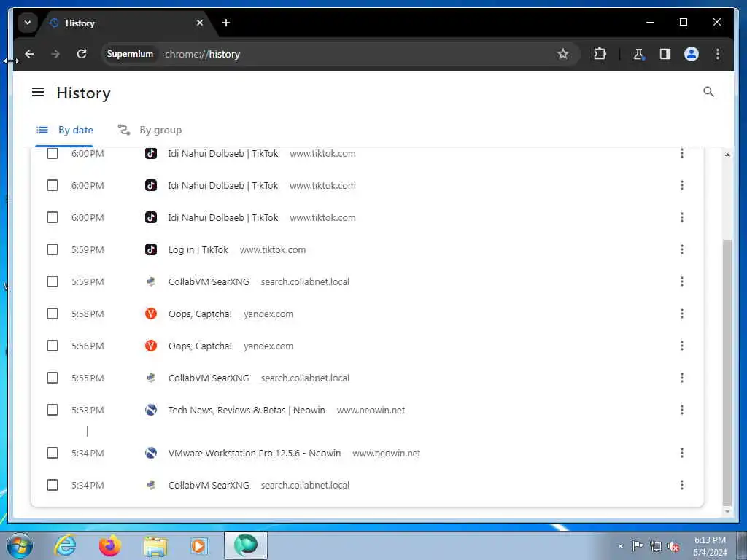This screenshot has width=747, height=560.
Task: Open actions menu for 5:58 PM Captcha entry
Action: [682, 314]
